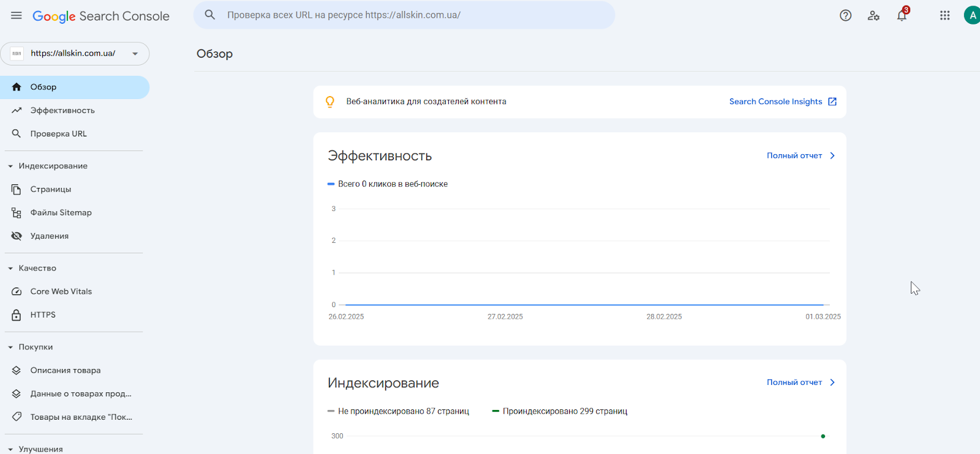Open the Google apps grid
The width and height of the screenshot is (980, 454).
[x=945, y=15]
